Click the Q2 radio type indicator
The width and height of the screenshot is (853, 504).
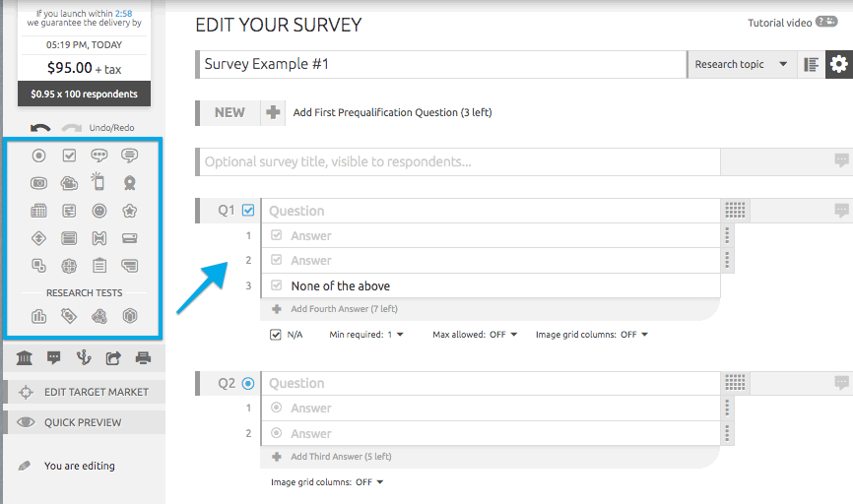(248, 383)
